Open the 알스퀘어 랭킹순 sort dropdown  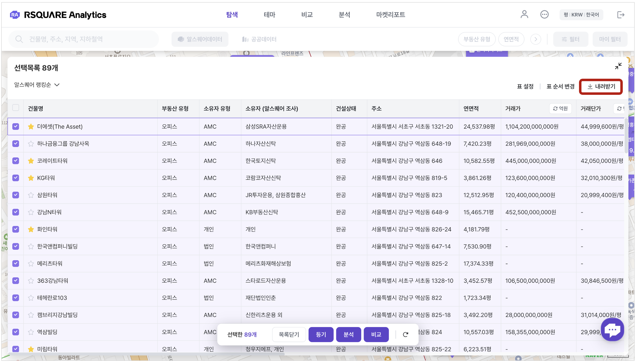(37, 85)
